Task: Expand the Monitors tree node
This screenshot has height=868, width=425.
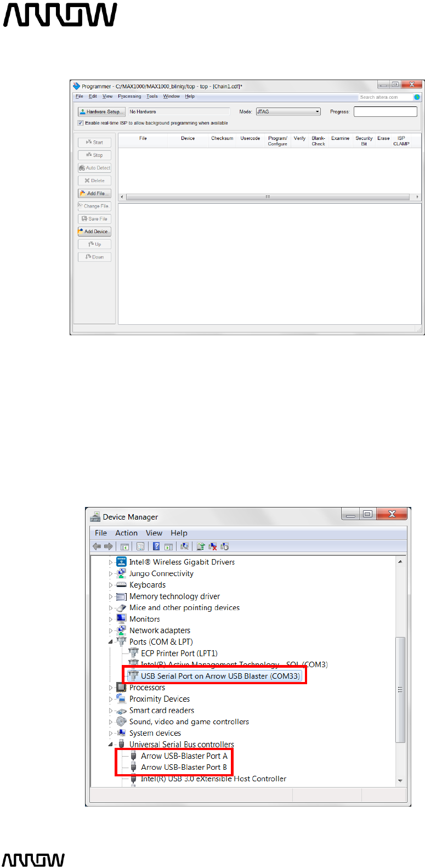Action: (111, 619)
